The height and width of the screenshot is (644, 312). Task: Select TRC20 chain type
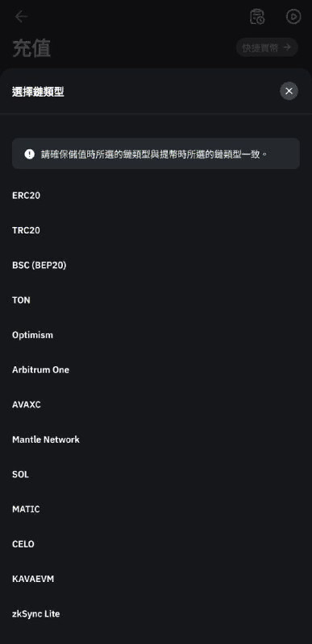pyautogui.click(x=156, y=230)
